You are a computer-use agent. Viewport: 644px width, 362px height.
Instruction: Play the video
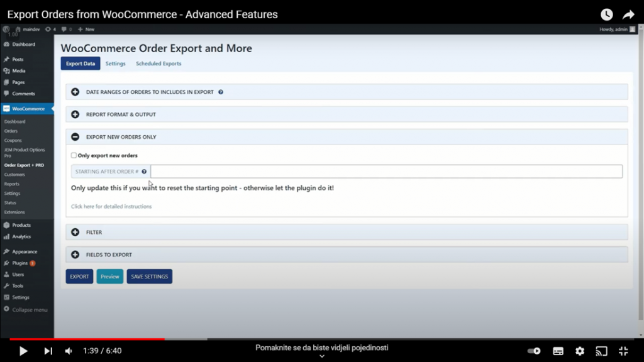tap(23, 351)
